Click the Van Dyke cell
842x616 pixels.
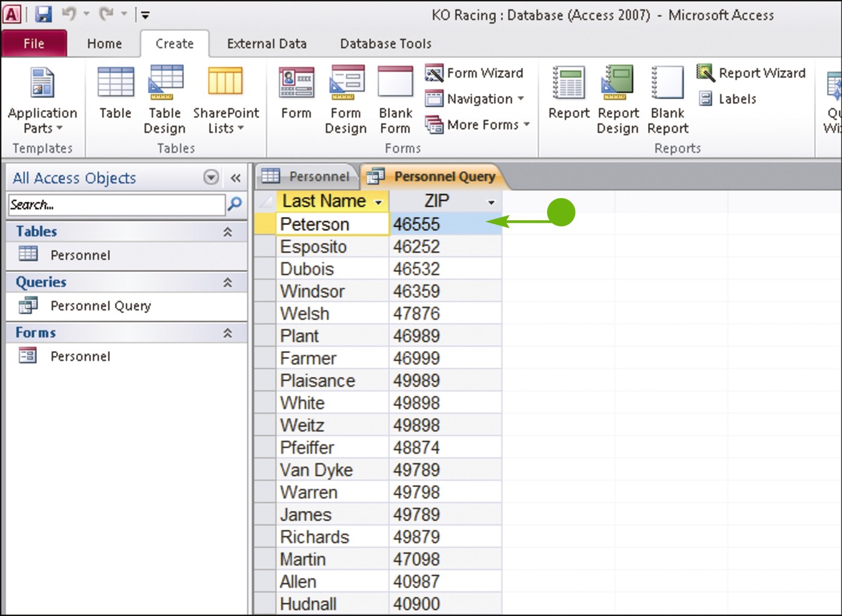pyautogui.click(x=332, y=470)
